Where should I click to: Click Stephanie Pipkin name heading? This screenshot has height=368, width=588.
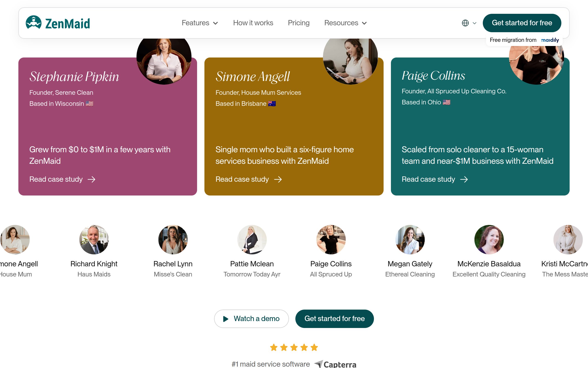point(74,77)
